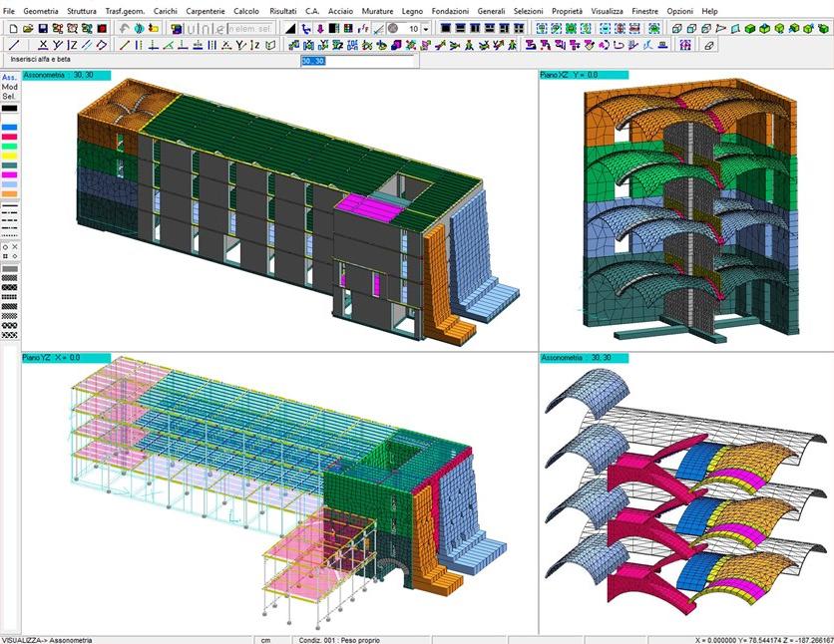Screen dimensions: 834x644
Task: Open the Fondazioni menu
Action: [x=451, y=10]
